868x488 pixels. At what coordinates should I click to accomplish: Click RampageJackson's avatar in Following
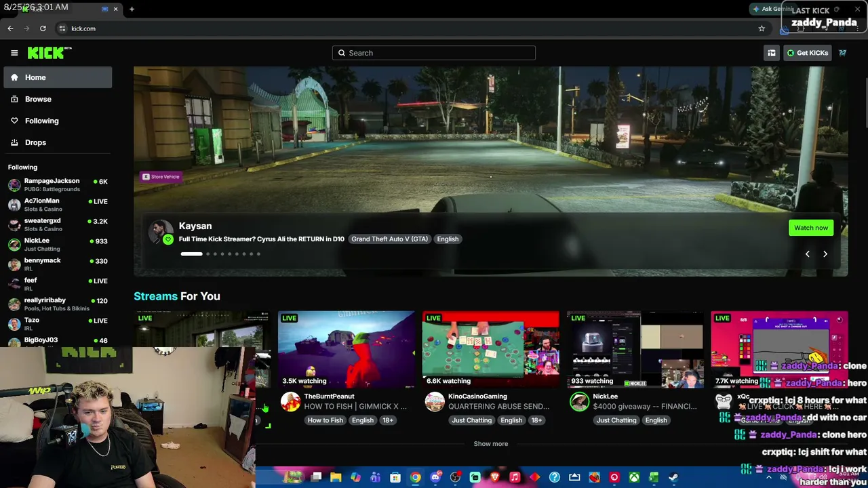pyautogui.click(x=14, y=185)
